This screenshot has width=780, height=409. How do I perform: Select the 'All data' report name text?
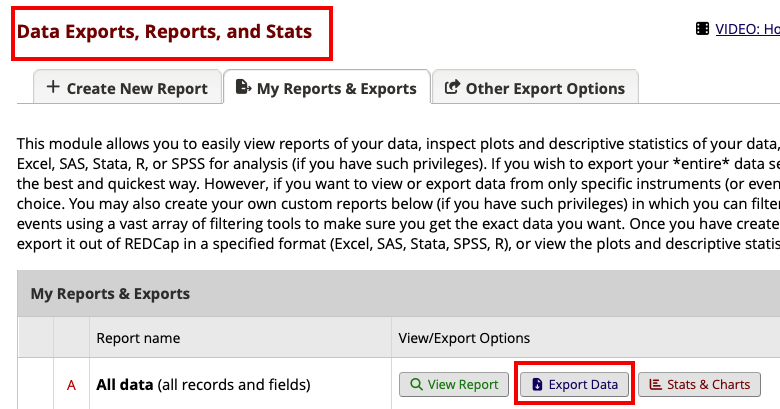pos(124,385)
